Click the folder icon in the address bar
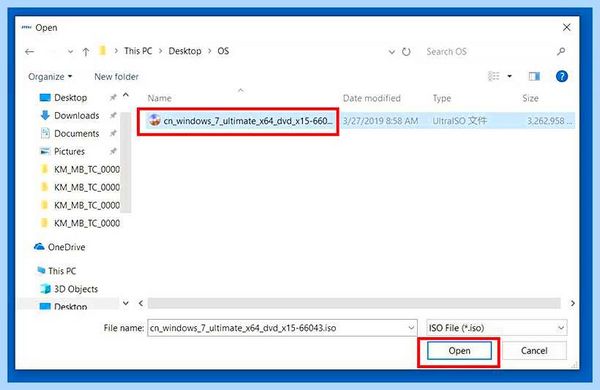This screenshot has width=600, height=390. [103, 51]
